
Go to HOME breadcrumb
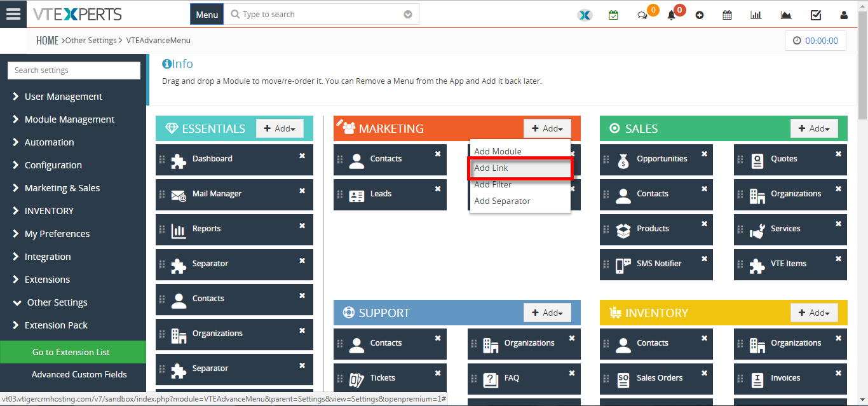point(47,41)
